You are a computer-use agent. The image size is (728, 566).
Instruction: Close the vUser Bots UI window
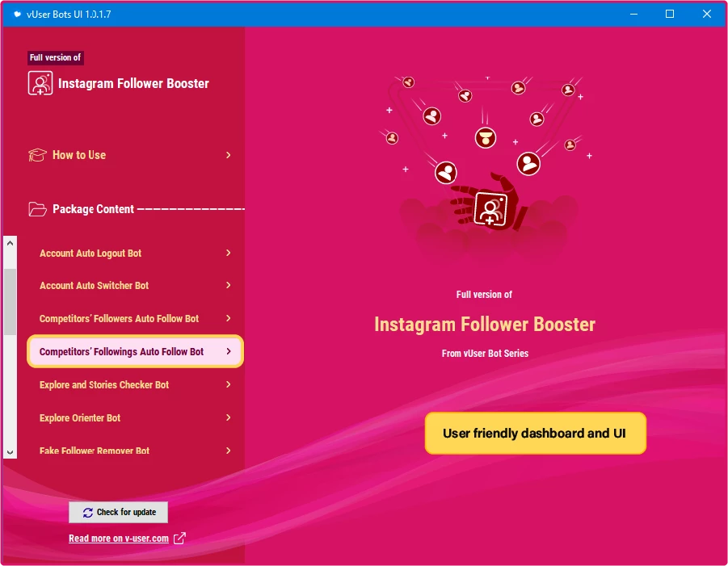click(707, 14)
